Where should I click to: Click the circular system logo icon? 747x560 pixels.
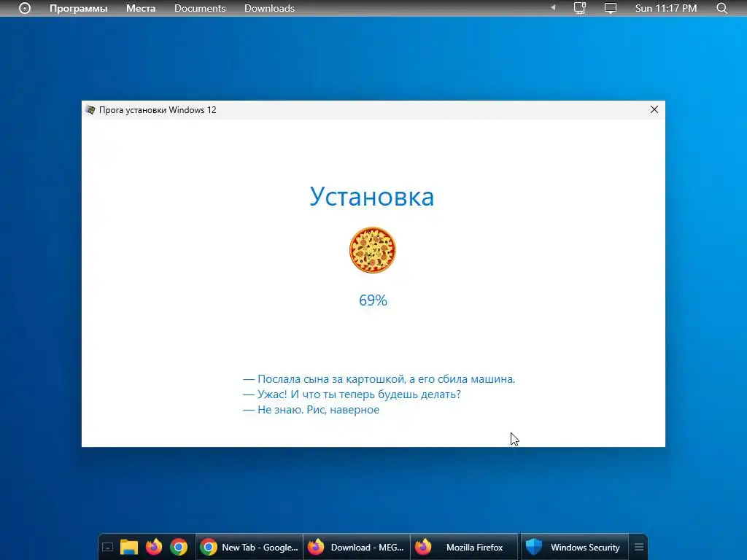(25, 8)
